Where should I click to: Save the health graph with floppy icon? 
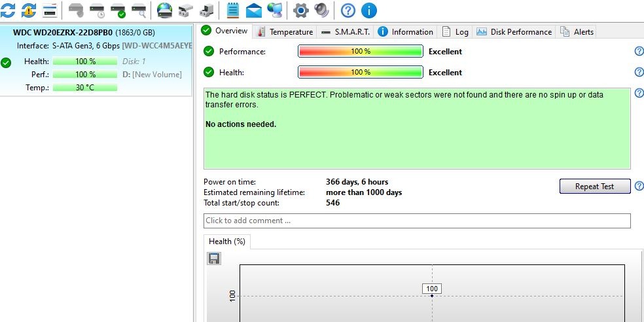coord(214,259)
